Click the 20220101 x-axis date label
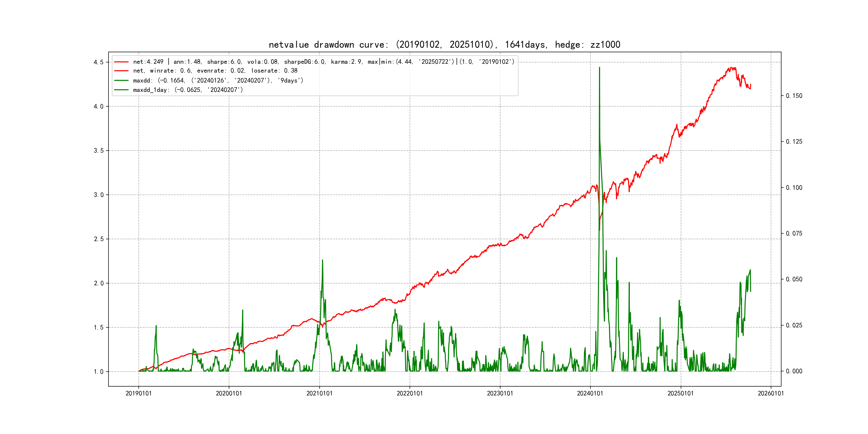Viewport: 868px width, 434px height. tap(409, 393)
